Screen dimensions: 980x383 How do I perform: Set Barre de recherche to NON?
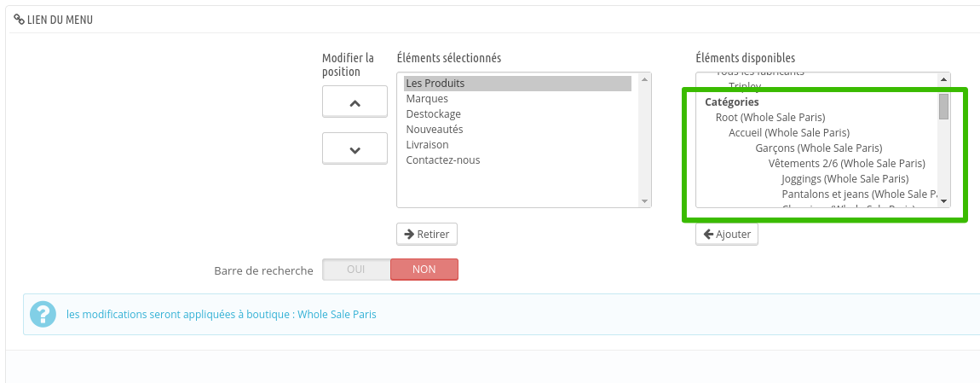point(424,270)
